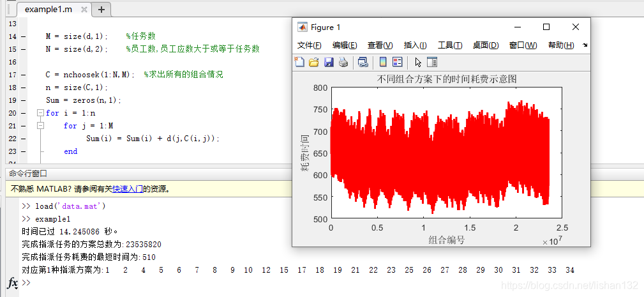Open the 桌面(D) menu in Figure 1

point(486,45)
